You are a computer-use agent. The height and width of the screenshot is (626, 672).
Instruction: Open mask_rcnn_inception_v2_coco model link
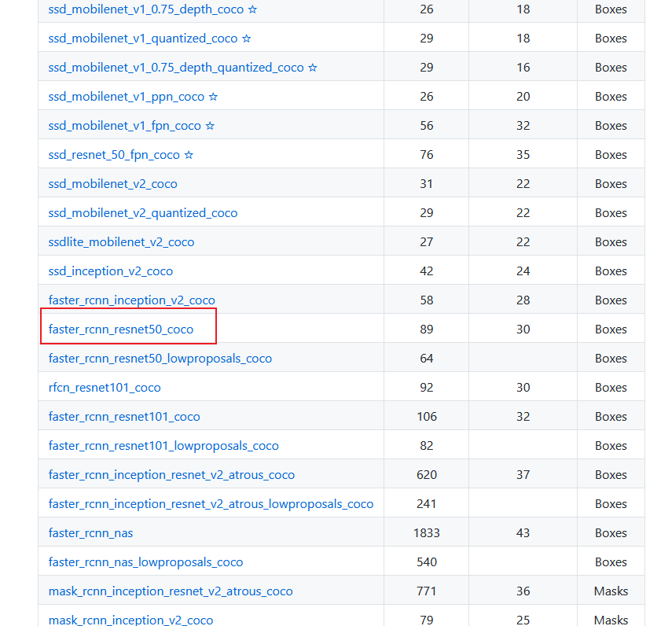coord(130,620)
